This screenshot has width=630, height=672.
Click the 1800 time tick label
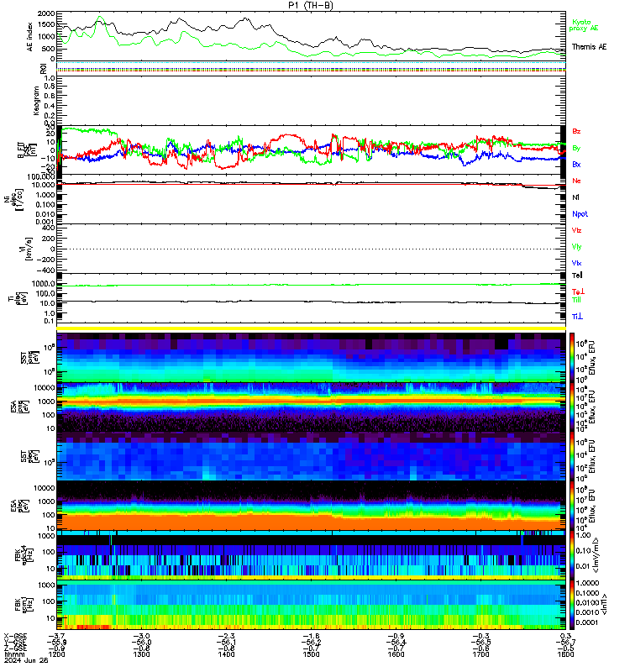[565, 654]
